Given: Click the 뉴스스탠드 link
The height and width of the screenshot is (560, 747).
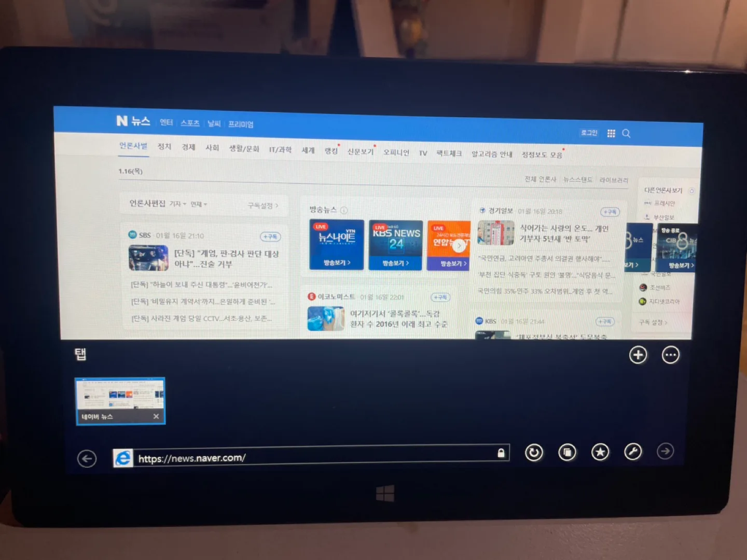Looking at the screenshot, I should 578,179.
